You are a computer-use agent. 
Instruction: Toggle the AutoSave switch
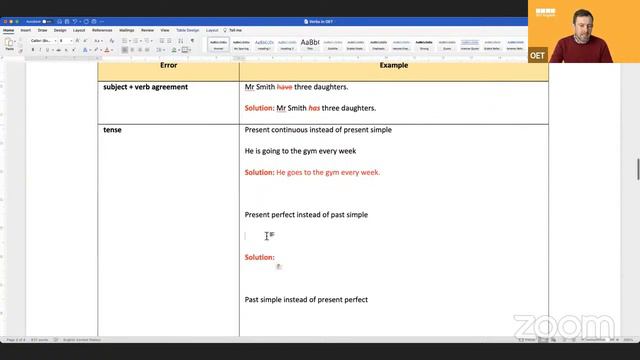click(x=47, y=22)
